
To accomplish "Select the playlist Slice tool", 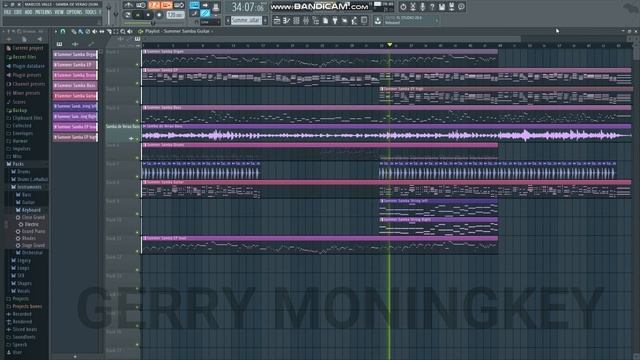I will coord(109,31).
